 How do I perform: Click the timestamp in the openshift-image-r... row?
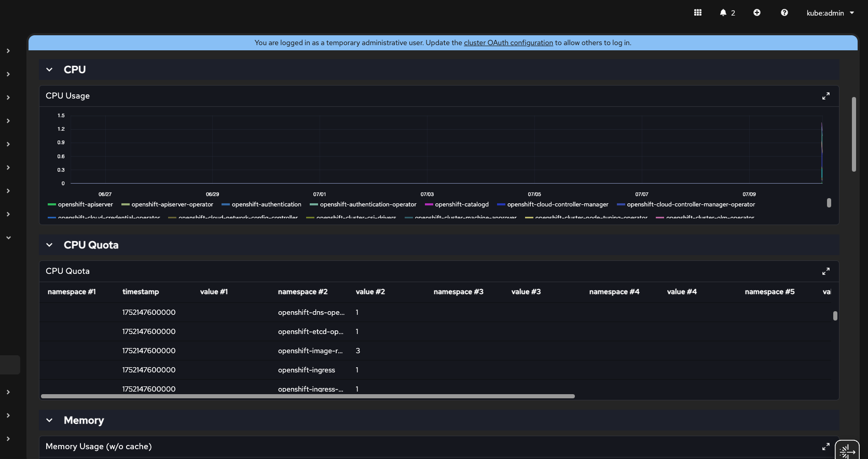(149, 351)
